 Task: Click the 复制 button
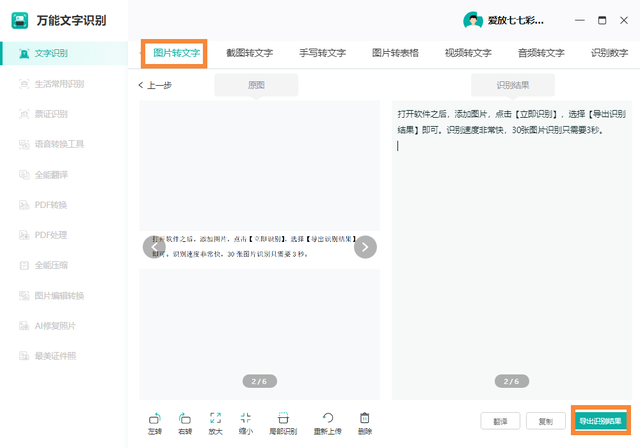pos(546,421)
